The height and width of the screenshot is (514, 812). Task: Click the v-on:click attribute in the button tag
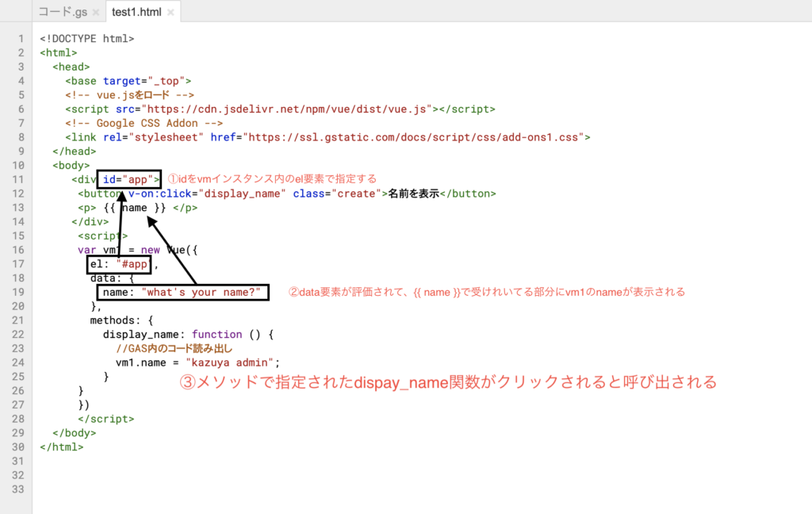point(207,194)
